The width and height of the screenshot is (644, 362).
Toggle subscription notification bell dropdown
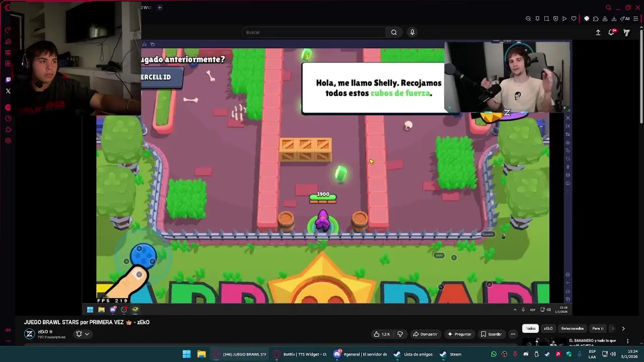click(x=83, y=334)
